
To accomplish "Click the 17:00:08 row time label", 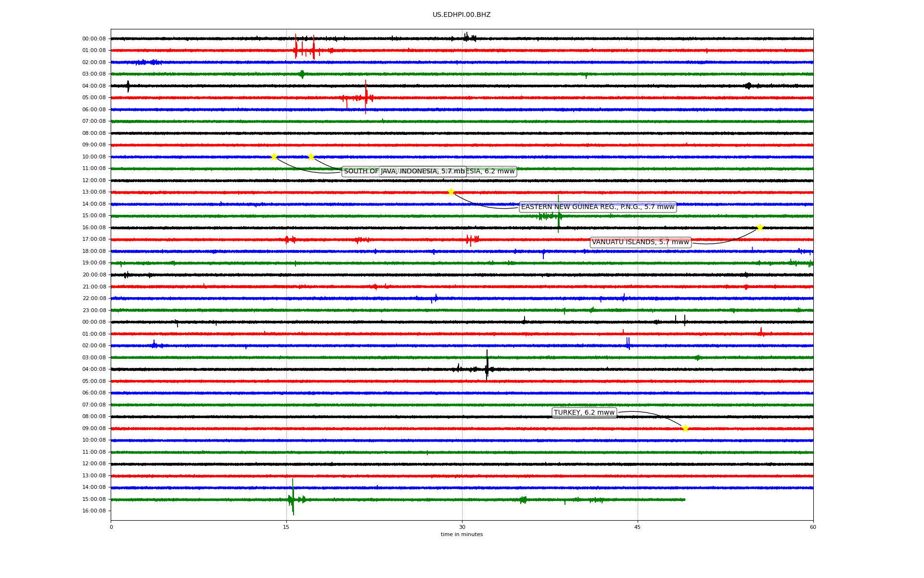I will pos(94,239).
